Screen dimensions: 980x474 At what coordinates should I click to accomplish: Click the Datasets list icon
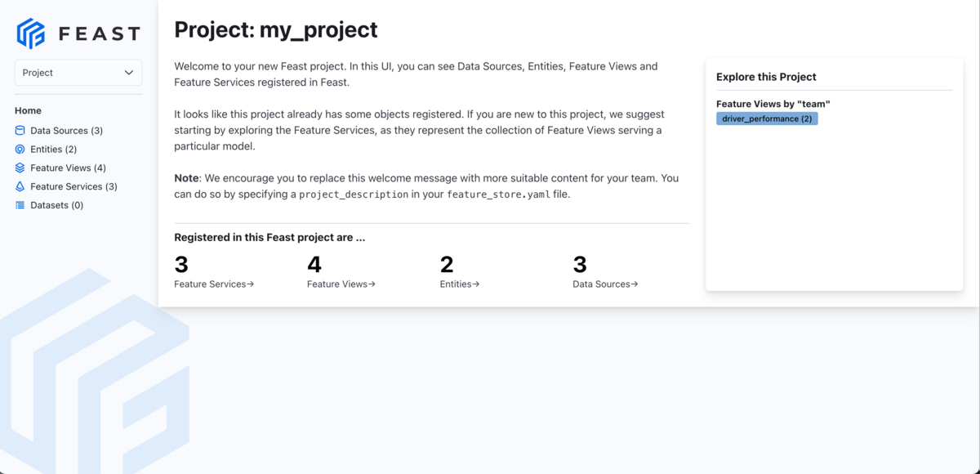(20, 205)
